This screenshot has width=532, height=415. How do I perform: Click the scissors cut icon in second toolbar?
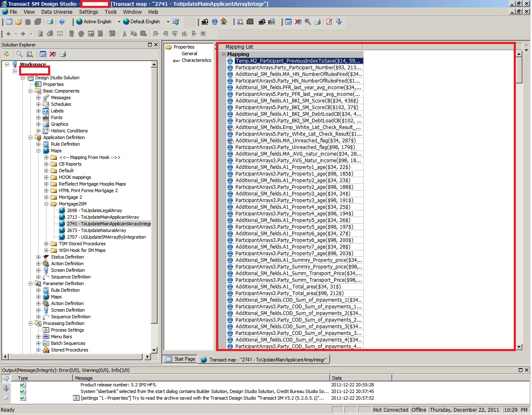[124, 34]
